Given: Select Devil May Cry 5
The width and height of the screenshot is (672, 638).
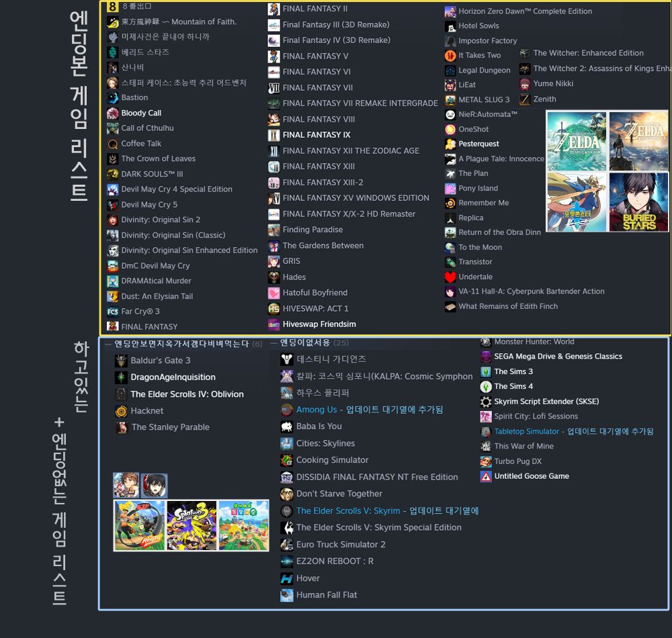Looking at the screenshot, I should [x=149, y=205].
